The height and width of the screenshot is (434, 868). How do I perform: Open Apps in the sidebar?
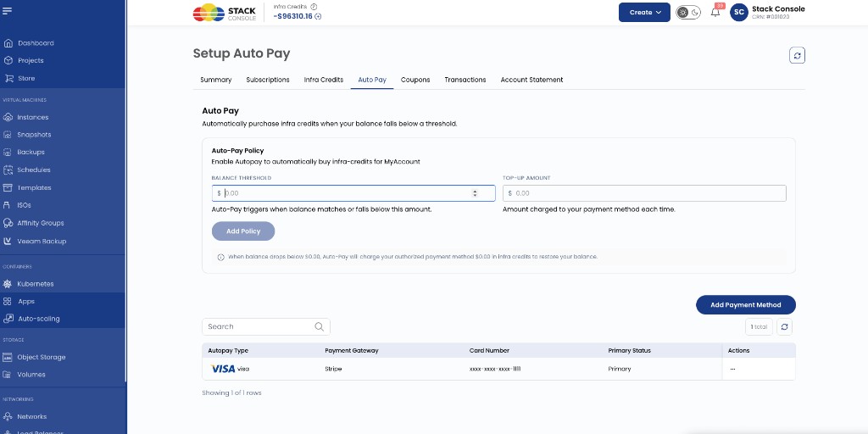point(26,302)
